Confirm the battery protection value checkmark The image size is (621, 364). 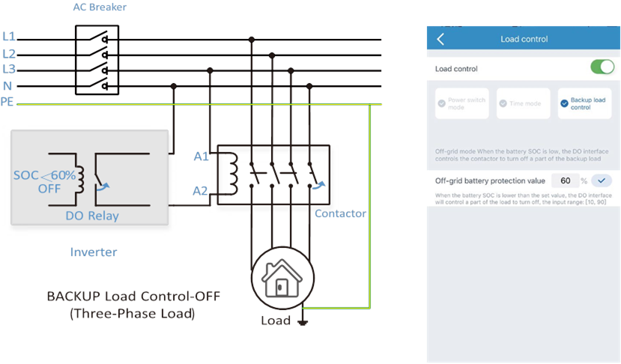click(x=602, y=181)
